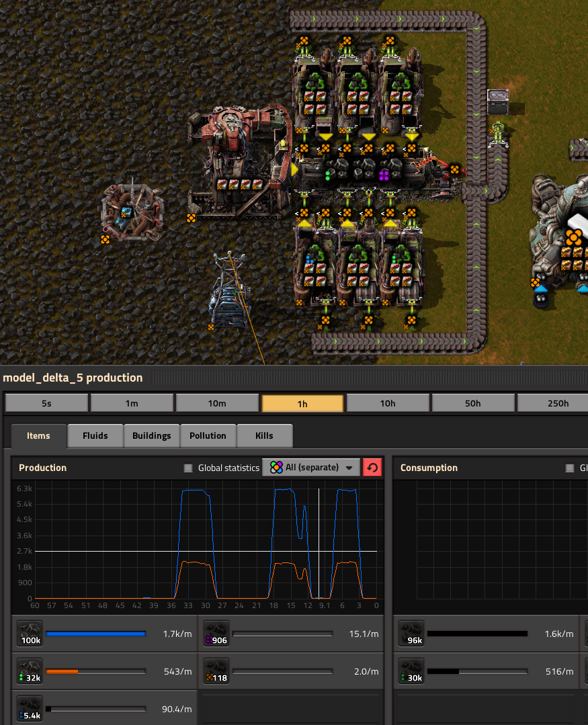Screen dimensions: 588x725
Task: Click the consumption bar for 516/m
Action: click(x=477, y=671)
